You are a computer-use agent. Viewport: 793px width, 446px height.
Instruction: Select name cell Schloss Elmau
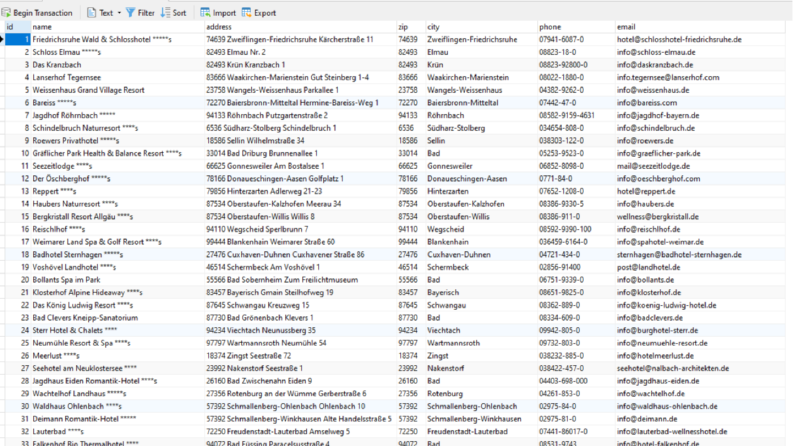pyautogui.click(x=117, y=52)
